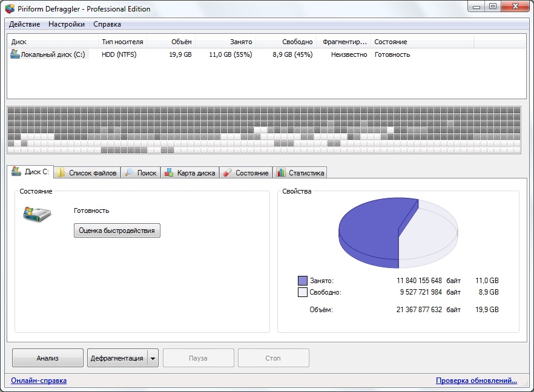Click the Свободно white legend swatch
The width and height of the screenshot is (534, 392).
pyautogui.click(x=303, y=292)
